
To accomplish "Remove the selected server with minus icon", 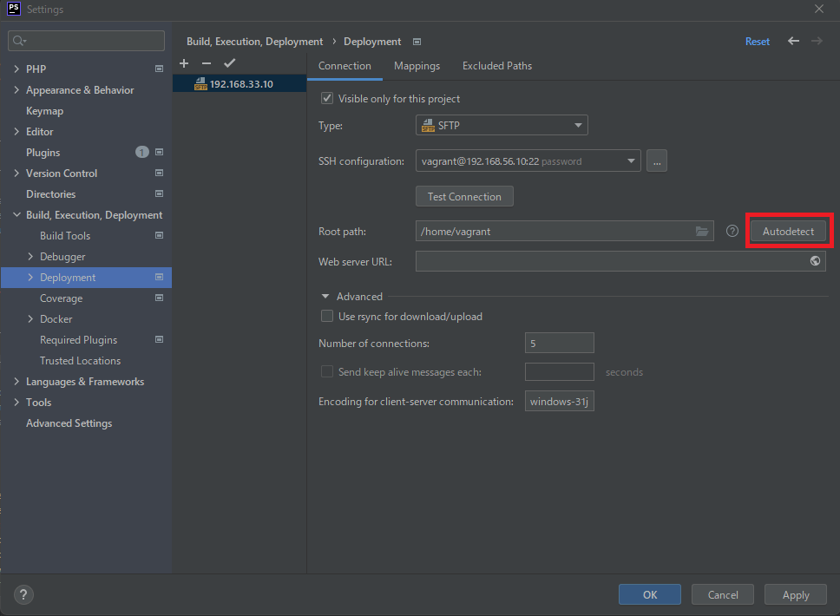I will [x=206, y=63].
